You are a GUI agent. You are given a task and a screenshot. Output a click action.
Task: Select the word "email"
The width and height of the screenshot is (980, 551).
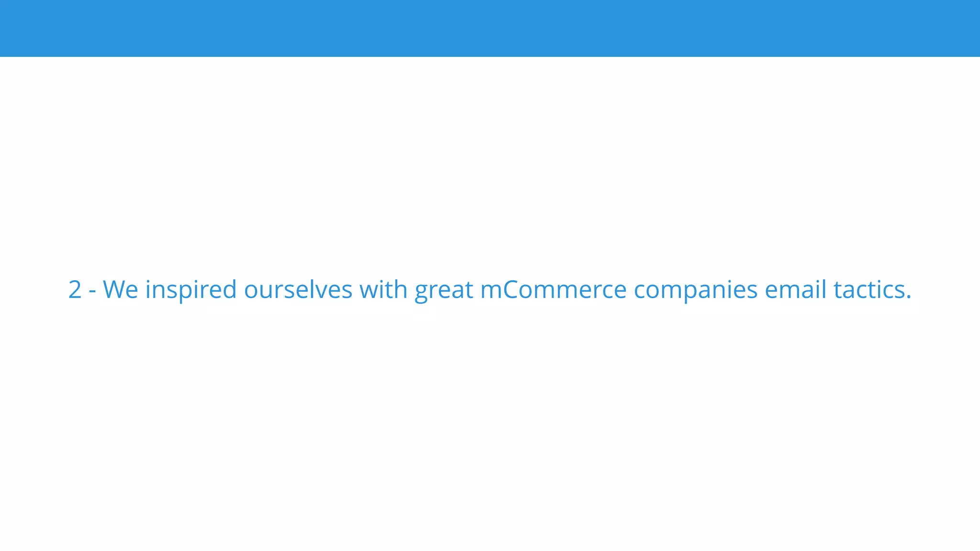(796, 289)
